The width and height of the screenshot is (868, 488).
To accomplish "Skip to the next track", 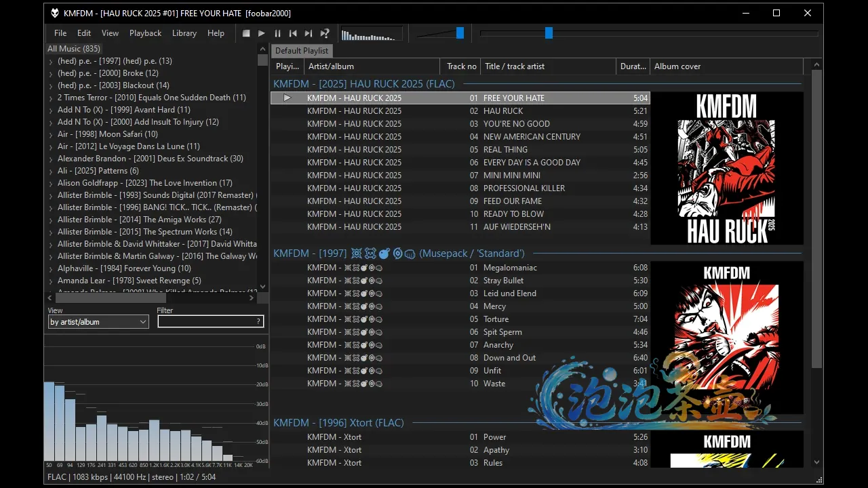I will [x=309, y=33].
